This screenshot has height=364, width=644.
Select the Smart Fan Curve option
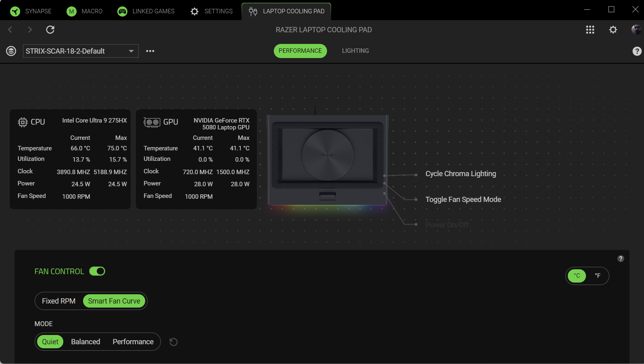click(x=114, y=301)
